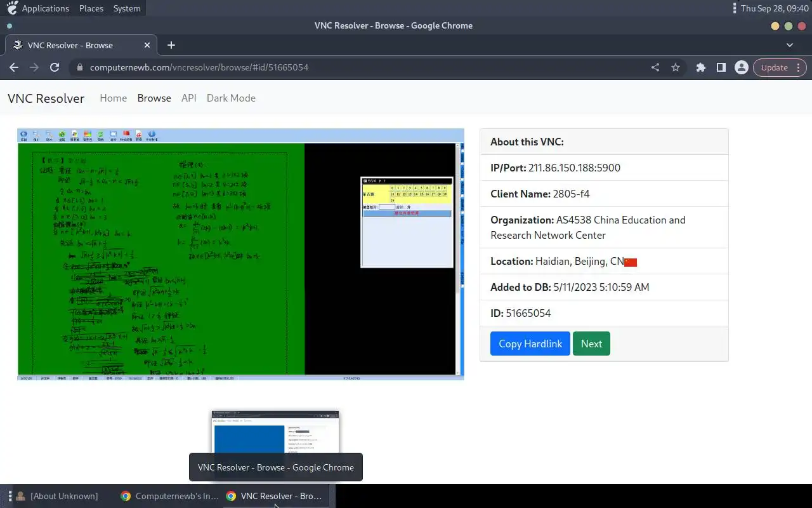Close the VNC Resolver - Browse tab
The image size is (812, 508).
147,45
